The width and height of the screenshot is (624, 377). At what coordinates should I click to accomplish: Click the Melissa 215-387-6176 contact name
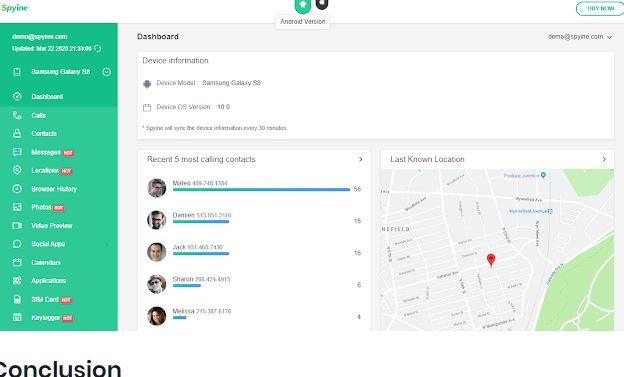(202, 311)
